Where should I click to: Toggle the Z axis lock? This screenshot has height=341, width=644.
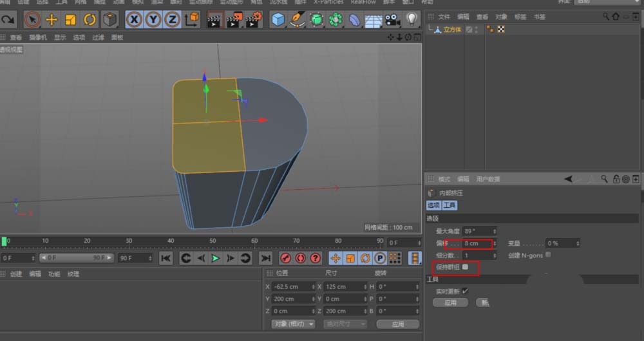tap(172, 20)
